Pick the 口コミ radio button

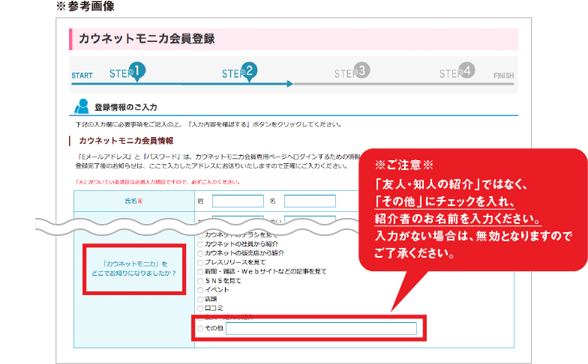pos(200,309)
